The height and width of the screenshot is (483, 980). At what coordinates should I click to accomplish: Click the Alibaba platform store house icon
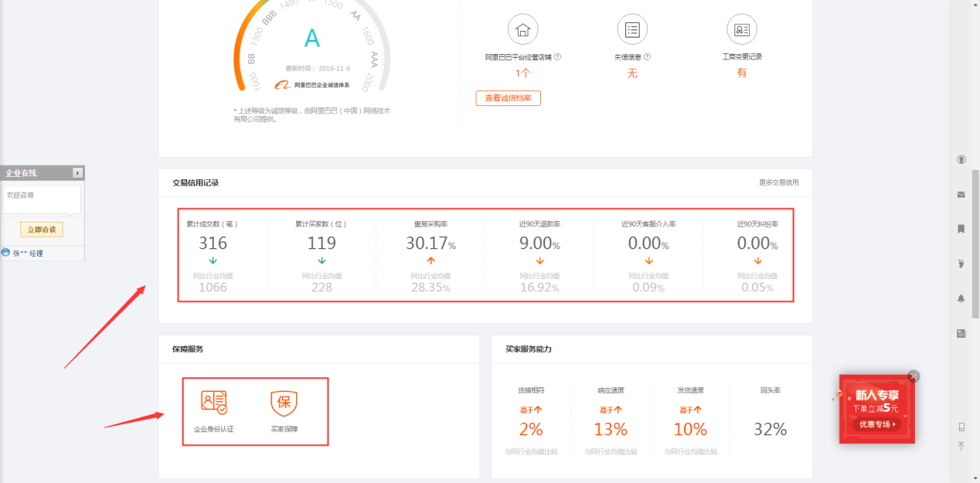click(523, 30)
